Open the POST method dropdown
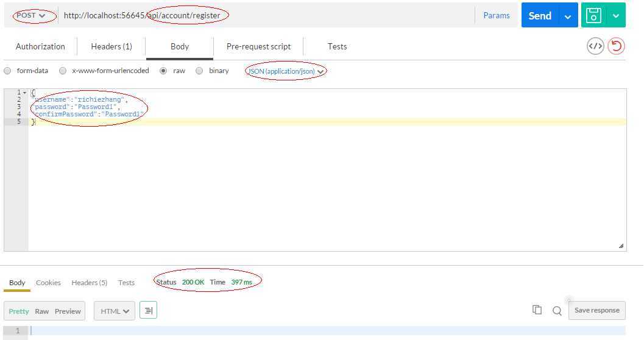The image size is (644, 340). coord(31,15)
